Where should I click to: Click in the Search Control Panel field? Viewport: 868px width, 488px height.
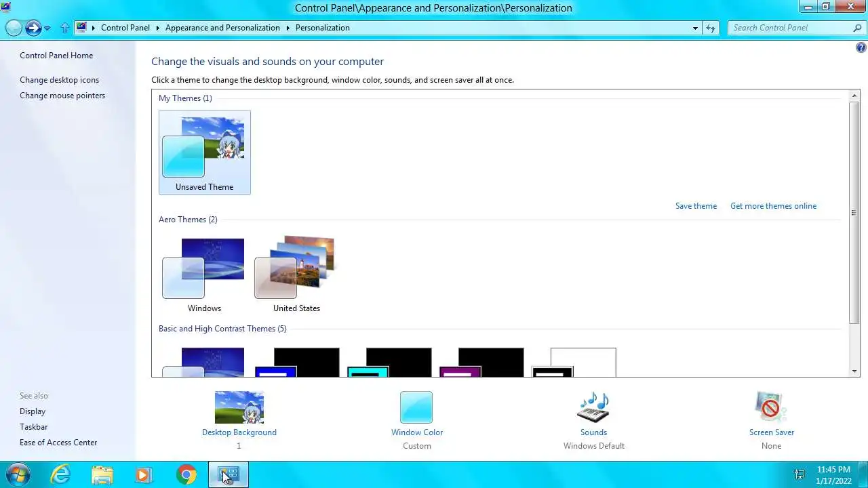coord(791,28)
